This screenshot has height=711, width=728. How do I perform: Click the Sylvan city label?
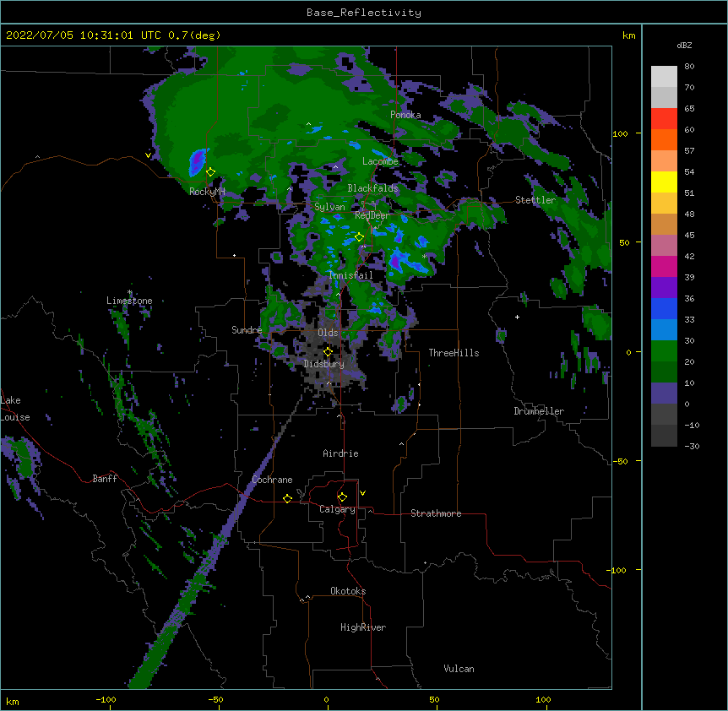coord(329,207)
